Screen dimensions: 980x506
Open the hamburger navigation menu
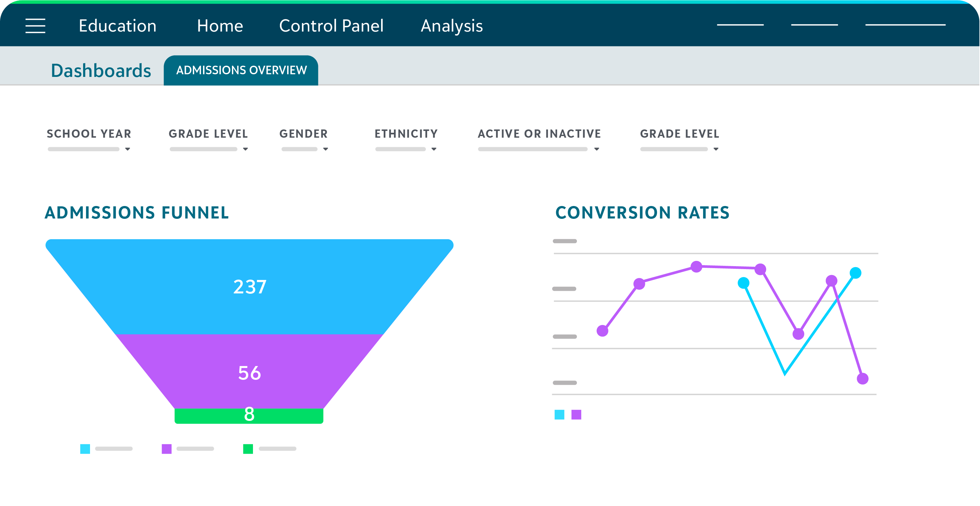(35, 26)
